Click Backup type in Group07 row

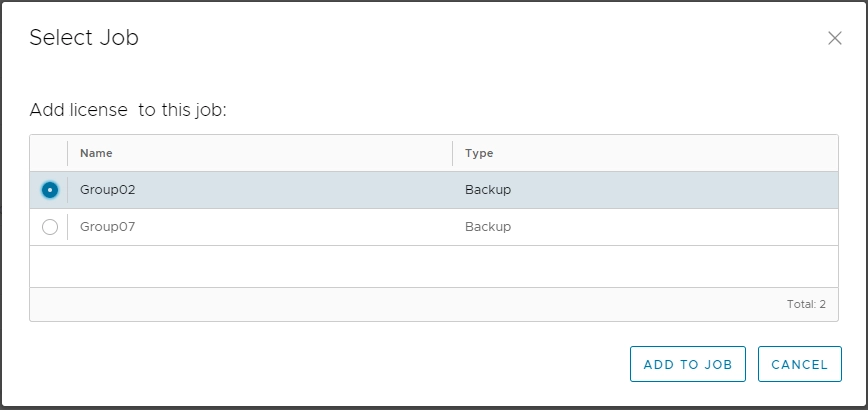[x=488, y=227]
